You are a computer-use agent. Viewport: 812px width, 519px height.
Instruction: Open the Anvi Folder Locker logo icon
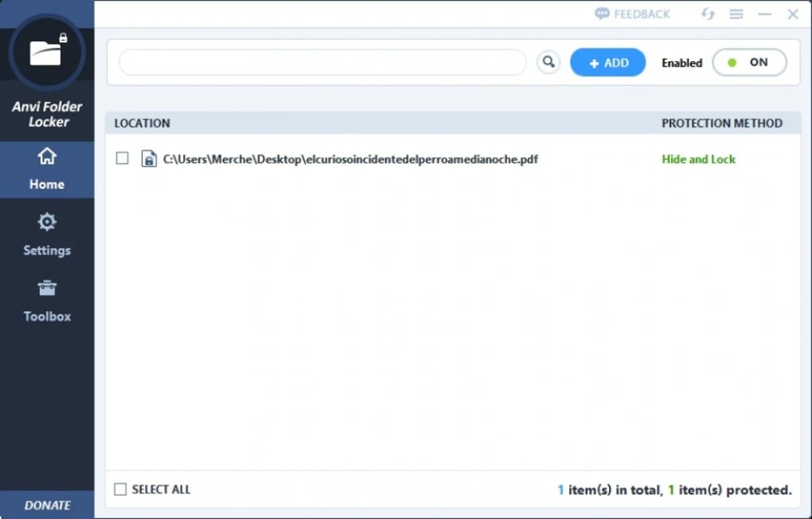tap(47, 50)
